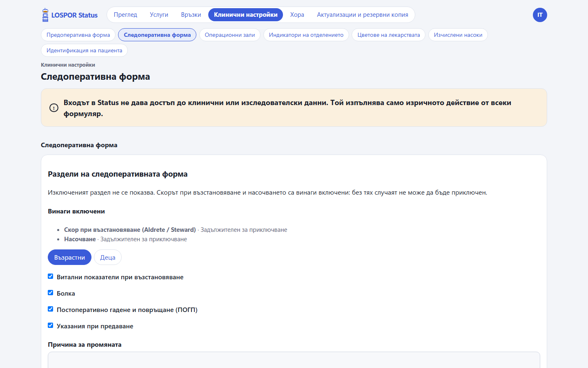The image size is (588, 368).
Task: Go to Операционни зали sub-tab
Action: click(229, 35)
